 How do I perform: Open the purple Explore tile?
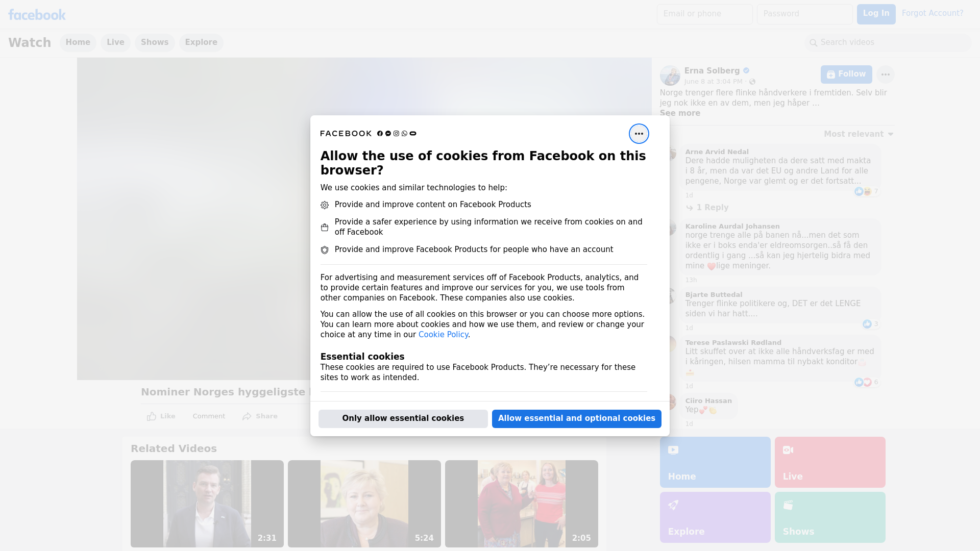point(715,517)
